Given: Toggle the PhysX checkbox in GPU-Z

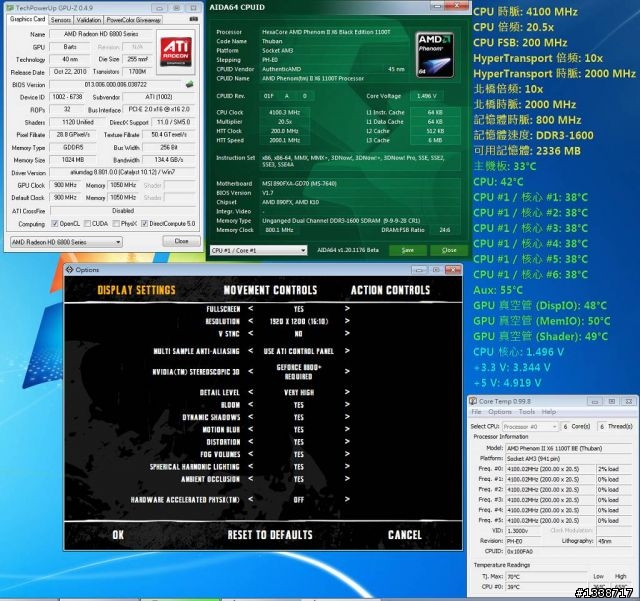Looking at the screenshot, I should [116, 224].
